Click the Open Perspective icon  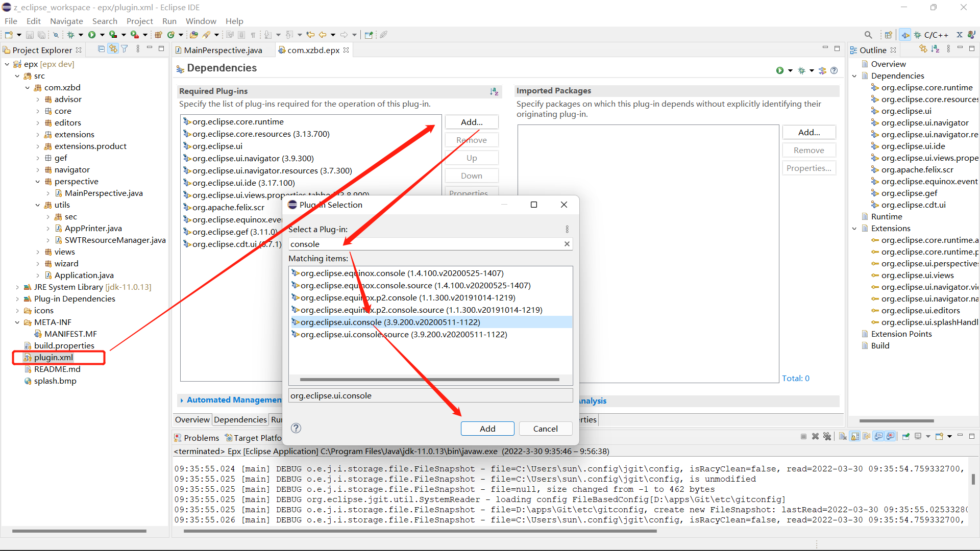(x=888, y=35)
